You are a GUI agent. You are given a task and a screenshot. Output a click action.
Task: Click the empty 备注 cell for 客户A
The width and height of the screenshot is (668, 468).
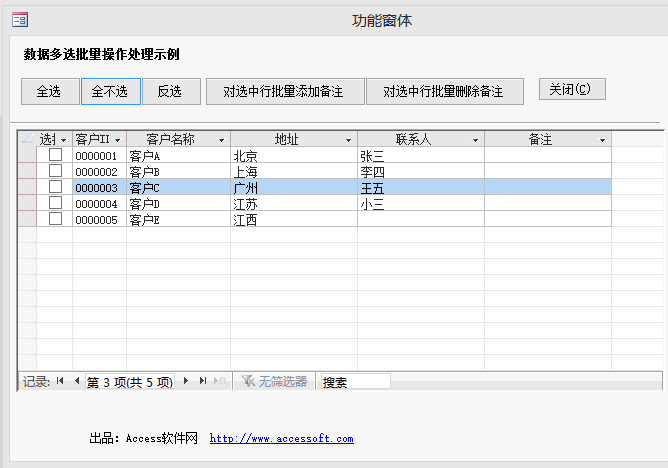pyautogui.click(x=548, y=155)
